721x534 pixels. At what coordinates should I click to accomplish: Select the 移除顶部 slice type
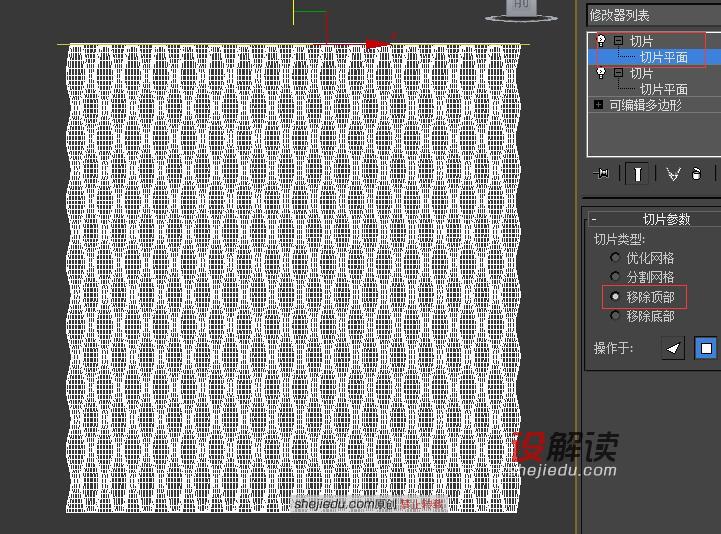point(615,297)
